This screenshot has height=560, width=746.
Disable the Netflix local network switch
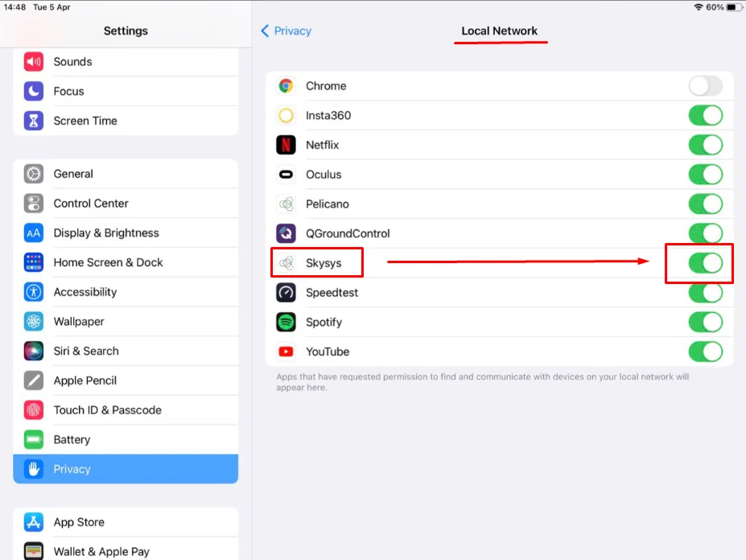coord(706,145)
